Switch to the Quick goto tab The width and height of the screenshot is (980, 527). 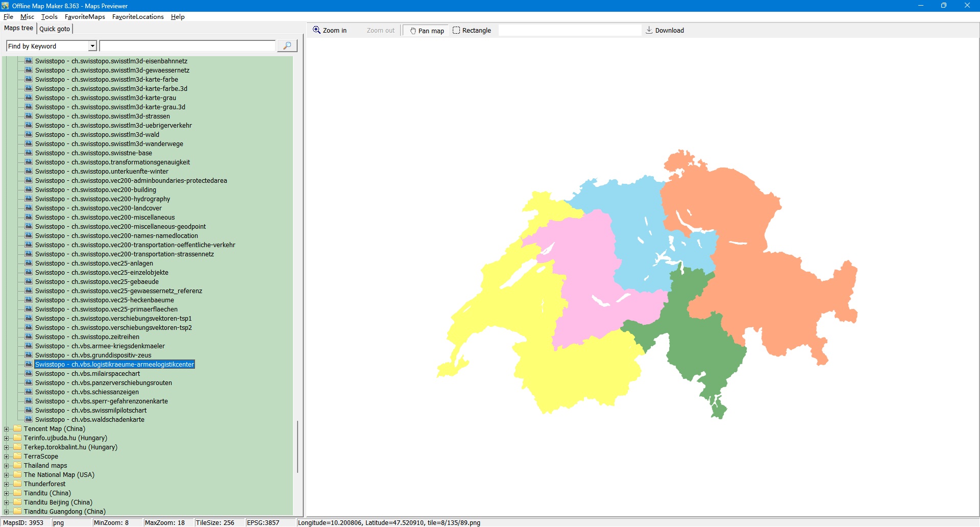click(55, 29)
